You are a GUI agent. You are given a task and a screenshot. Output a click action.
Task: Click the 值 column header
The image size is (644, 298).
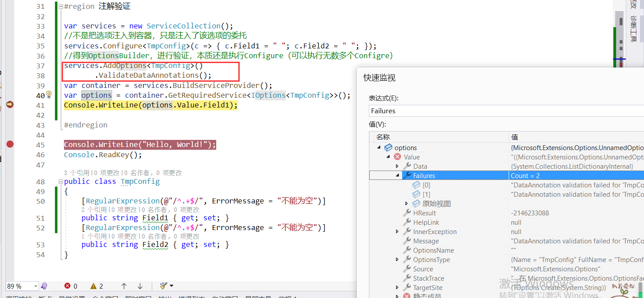click(x=576, y=137)
